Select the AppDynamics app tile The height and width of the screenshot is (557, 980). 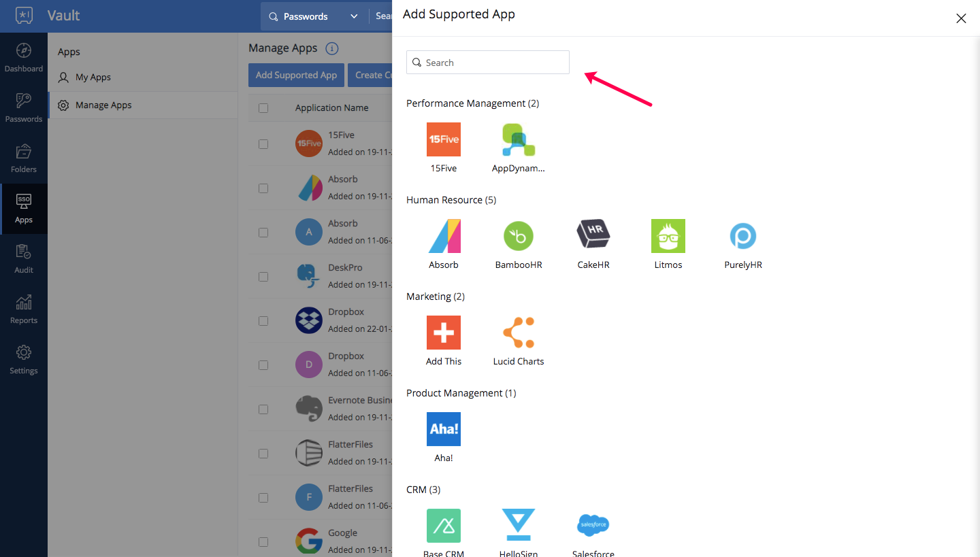(x=519, y=139)
